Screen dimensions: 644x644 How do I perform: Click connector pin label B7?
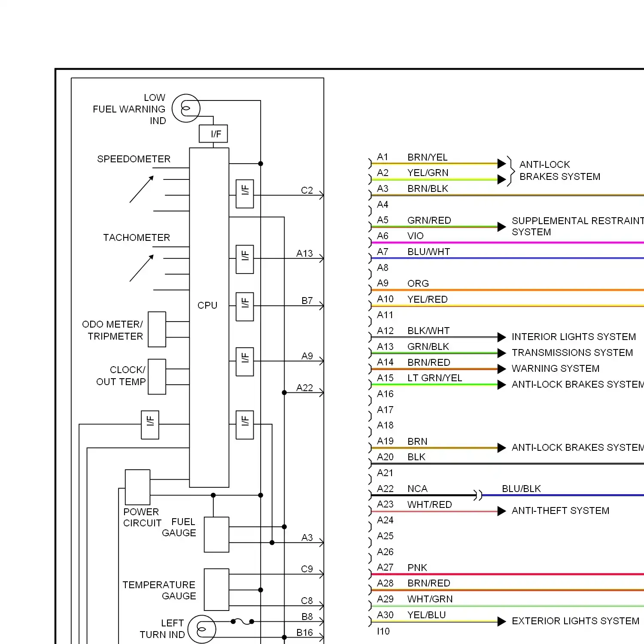[307, 301]
